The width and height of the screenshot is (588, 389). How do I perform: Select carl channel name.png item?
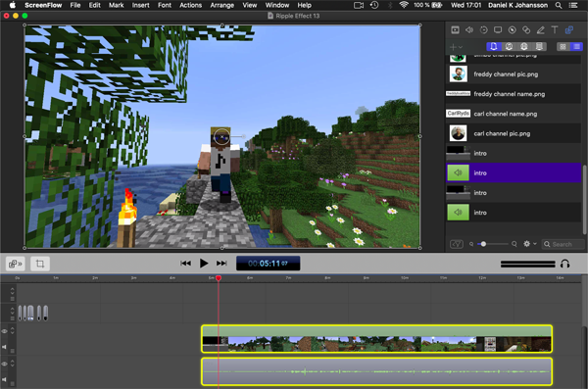pos(514,114)
